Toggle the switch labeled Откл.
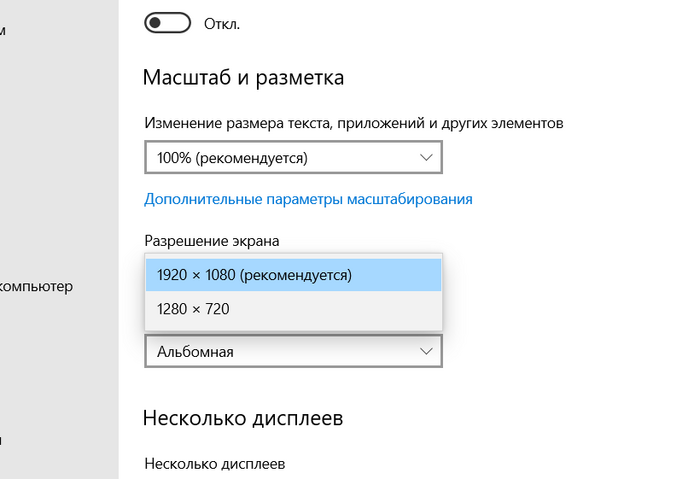The width and height of the screenshot is (700, 479). tap(167, 21)
